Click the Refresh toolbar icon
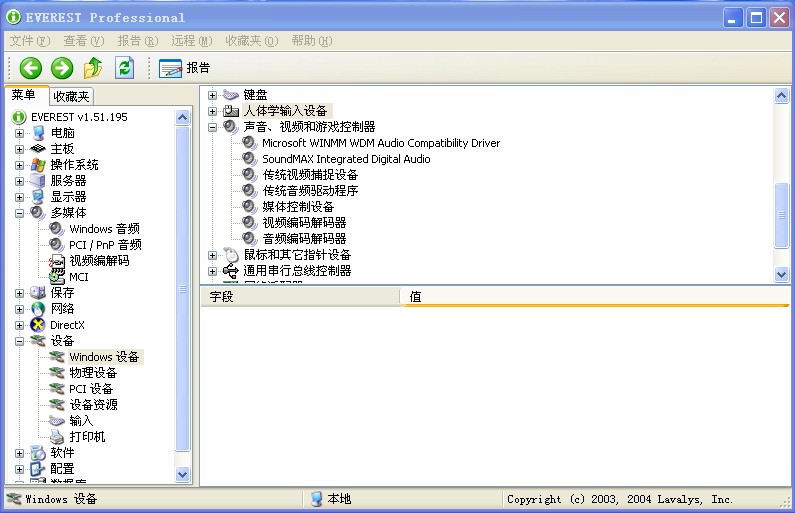The width and height of the screenshot is (795, 513). pos(124,68)
